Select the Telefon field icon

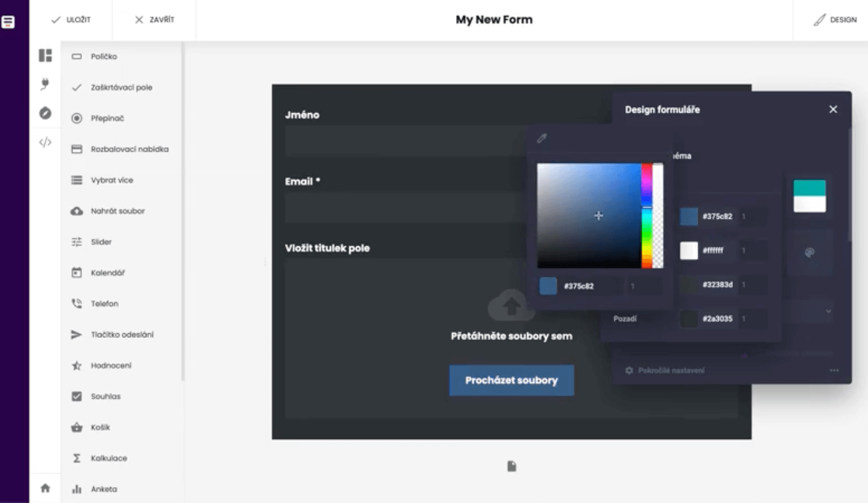pyautogui.click(x=77, y=303)
